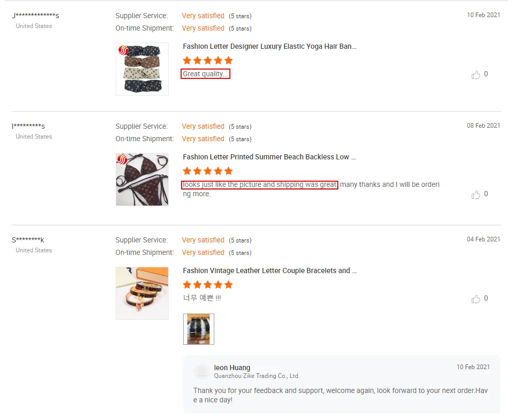This screenshot has height=420, width=508.
Task: Click the star rating on the bikini review
Action: click(208, 171)
